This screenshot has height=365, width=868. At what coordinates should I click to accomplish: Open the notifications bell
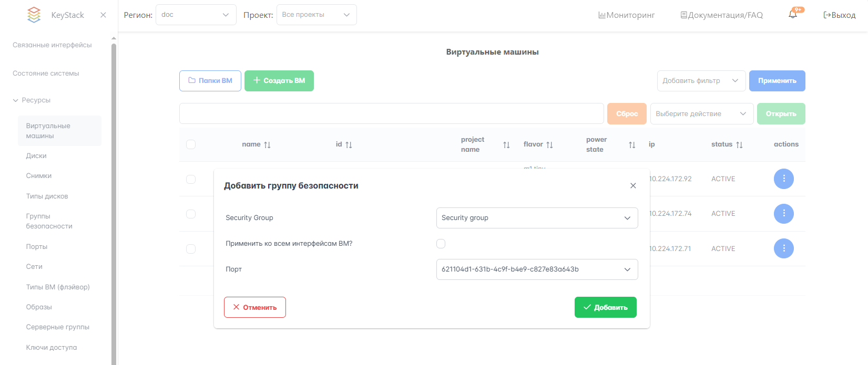pos(793,15)
